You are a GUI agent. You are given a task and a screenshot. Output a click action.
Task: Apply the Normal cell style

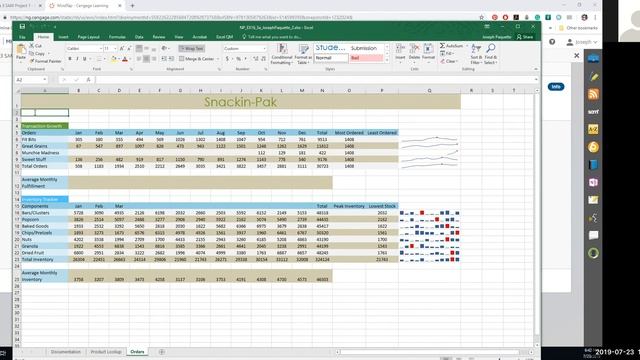pyautogui.click(x=331, y=58)
